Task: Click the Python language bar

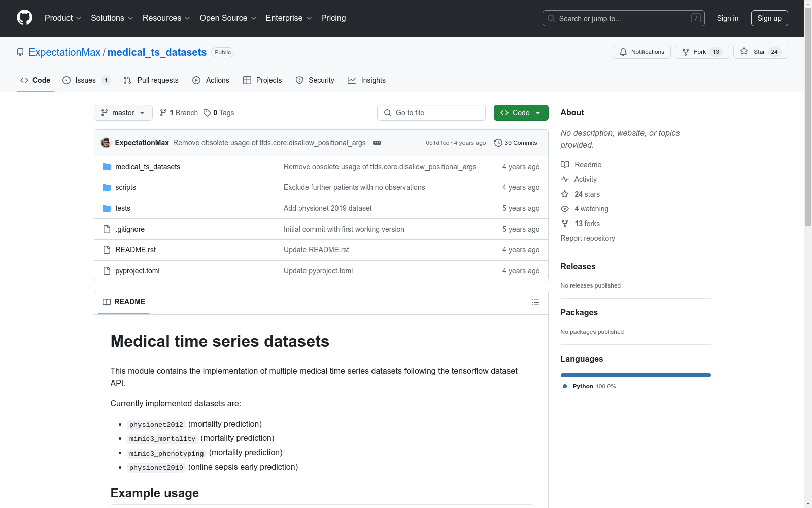Action: point(636,375)
